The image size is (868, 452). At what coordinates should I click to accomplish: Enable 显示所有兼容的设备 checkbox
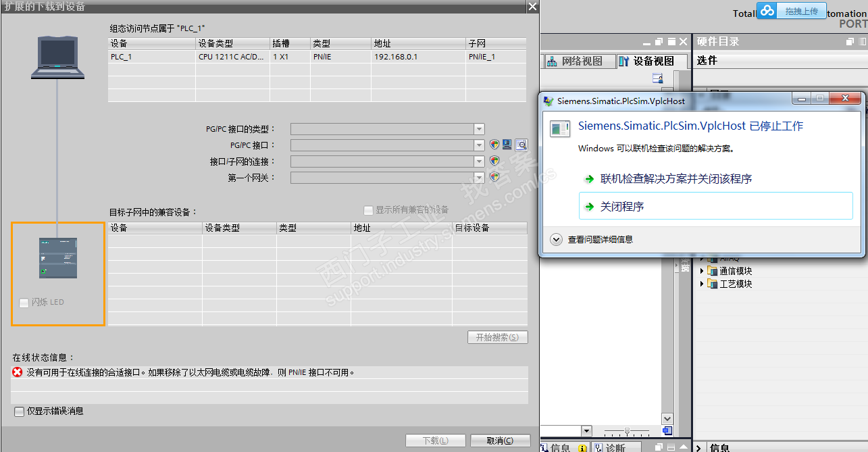pyautogui.click(x=368, y=209)
